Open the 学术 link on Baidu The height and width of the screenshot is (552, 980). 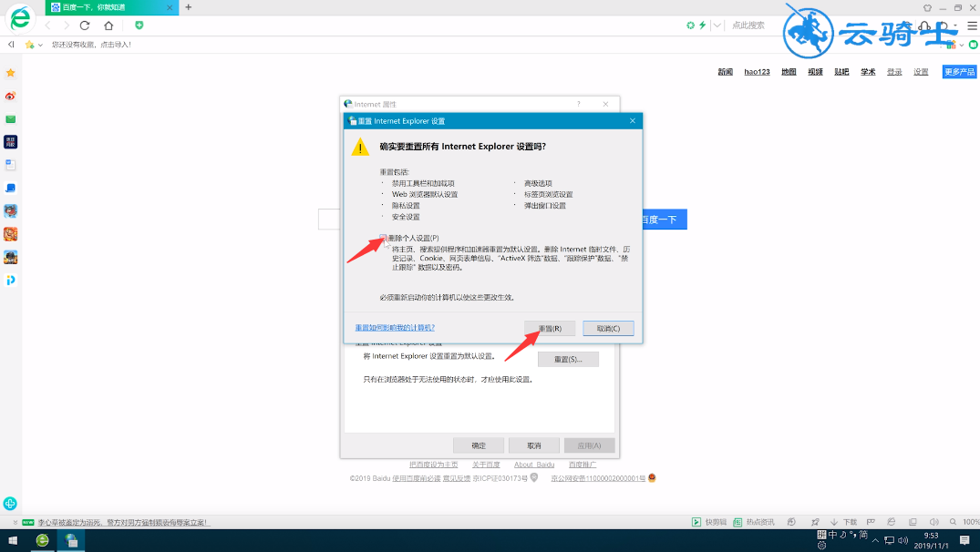coord(868,72)
